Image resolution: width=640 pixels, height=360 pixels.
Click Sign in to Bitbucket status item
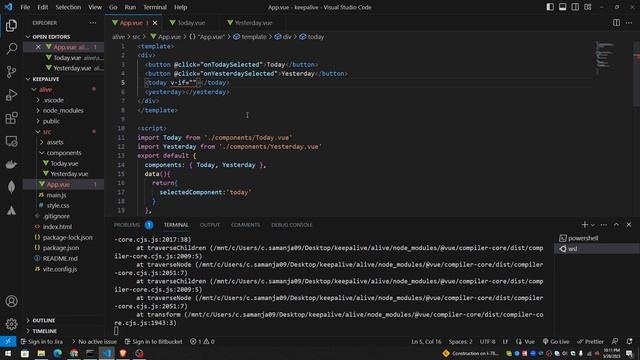coord(153,342)
